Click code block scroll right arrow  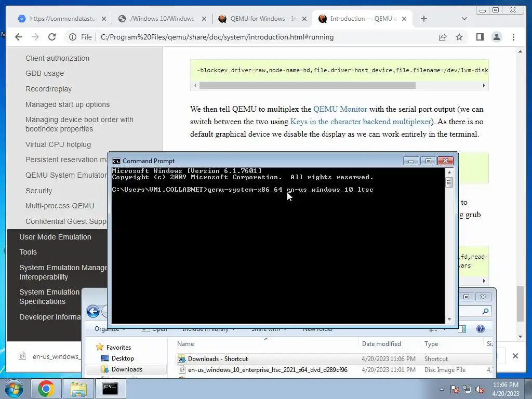point(484,86)
